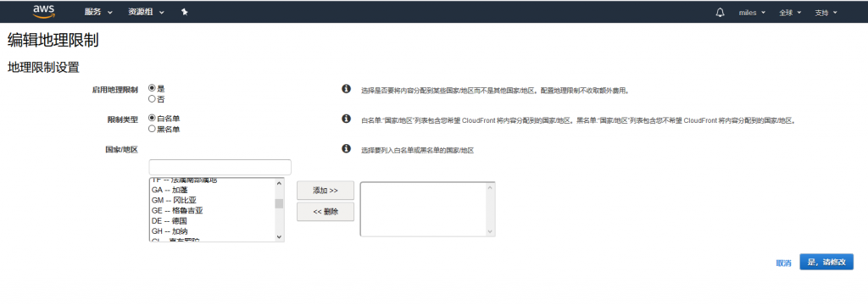Focus the country search input field
The width and height of the screenshot is (868, 305).
[220, 167]
